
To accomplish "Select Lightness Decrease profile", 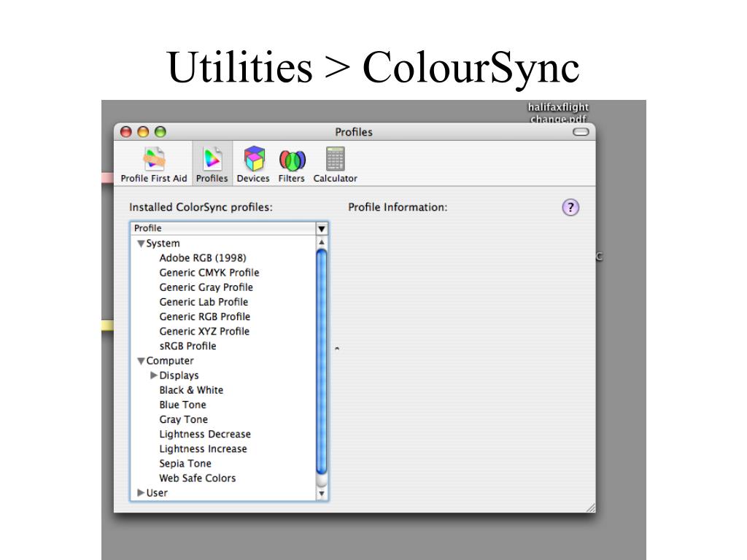I will click(x=205, y=435).
